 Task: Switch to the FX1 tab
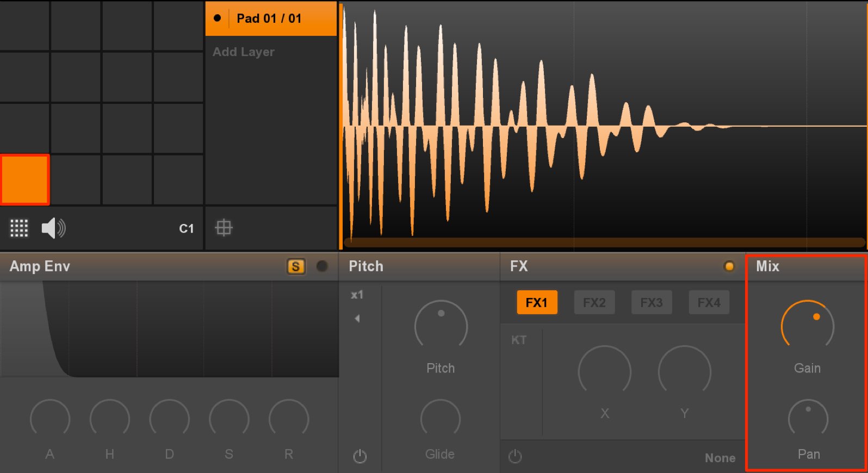coord(537,303)
